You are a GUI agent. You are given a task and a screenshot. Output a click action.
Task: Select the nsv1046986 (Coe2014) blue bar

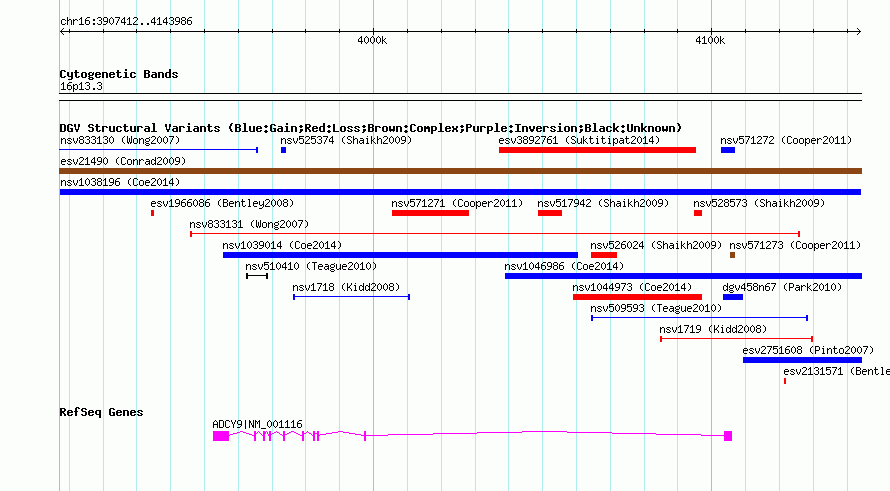pyautogui.click(x=683, y=276)
